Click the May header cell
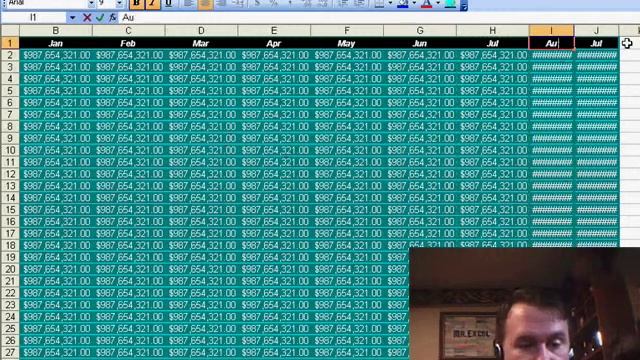Viewport: 640px width, 360px height. (x=347, y=43)
